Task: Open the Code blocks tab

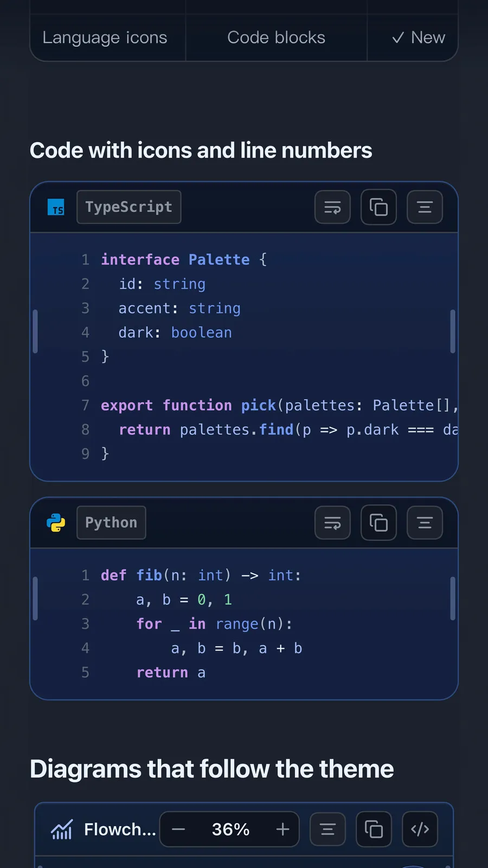Action: pyautogui.click(x=276, y=37)
